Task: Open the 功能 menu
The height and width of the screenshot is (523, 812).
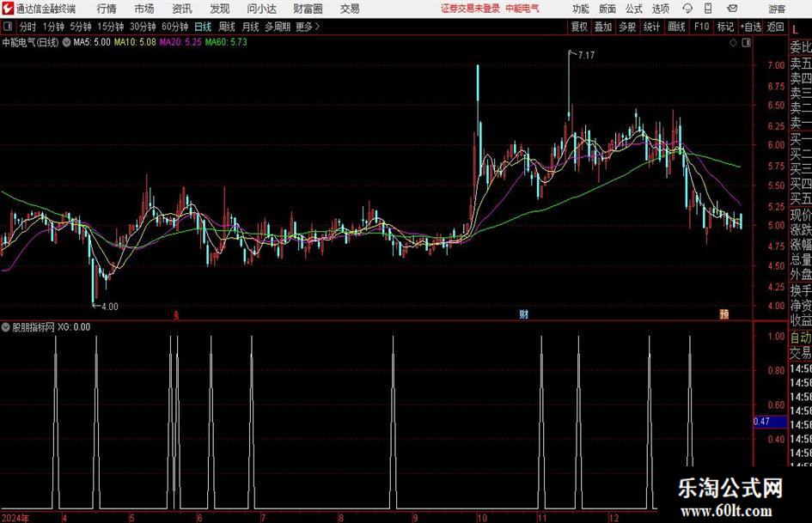Action: coord(581,9)
